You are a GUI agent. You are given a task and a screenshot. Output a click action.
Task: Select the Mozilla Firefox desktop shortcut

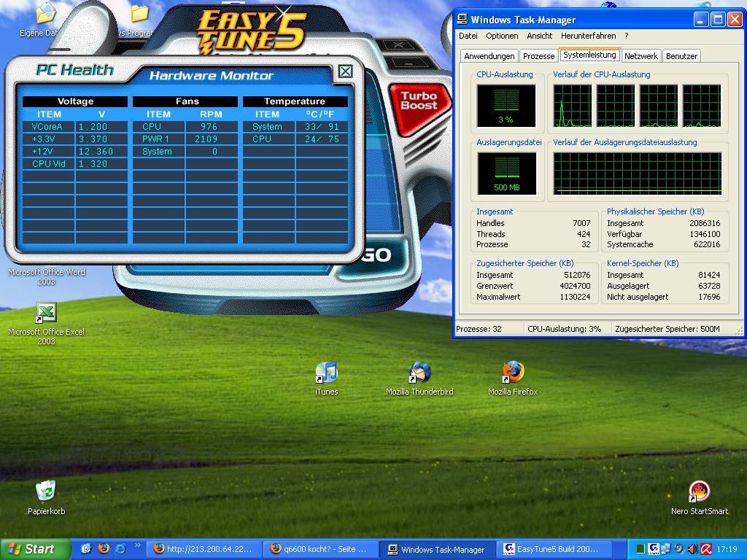point(513,373)
